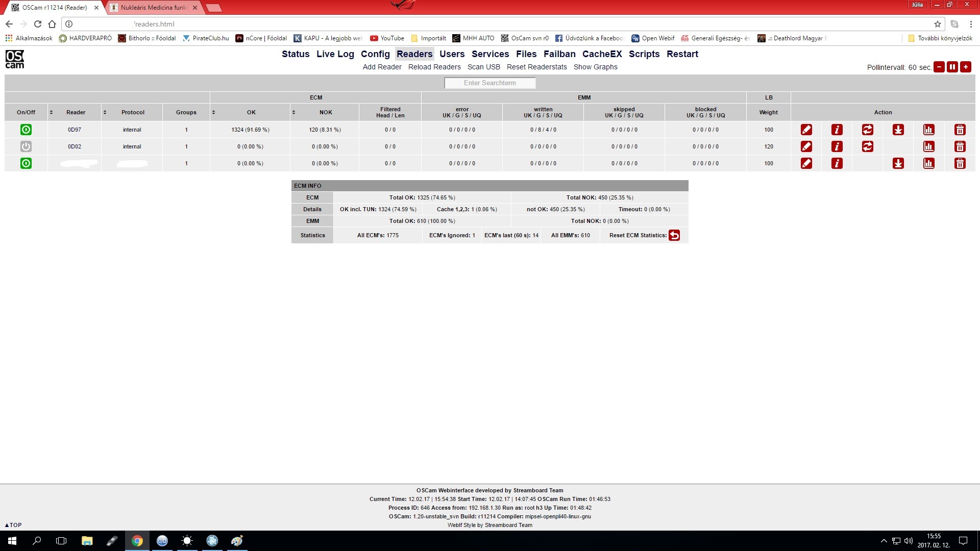This screenshot has width=980, height=551.
Task: Enable the 0D02 reader power toggle
Action: point(26,146)
